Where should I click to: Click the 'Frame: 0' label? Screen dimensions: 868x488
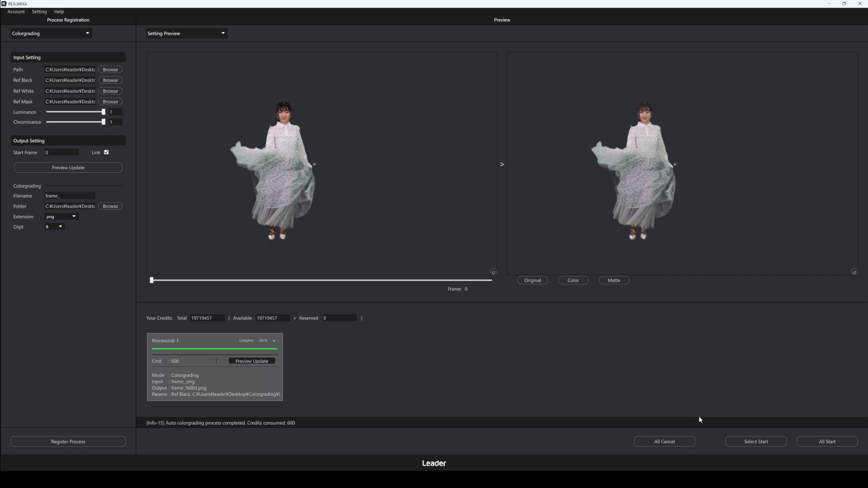pos(458,289)
